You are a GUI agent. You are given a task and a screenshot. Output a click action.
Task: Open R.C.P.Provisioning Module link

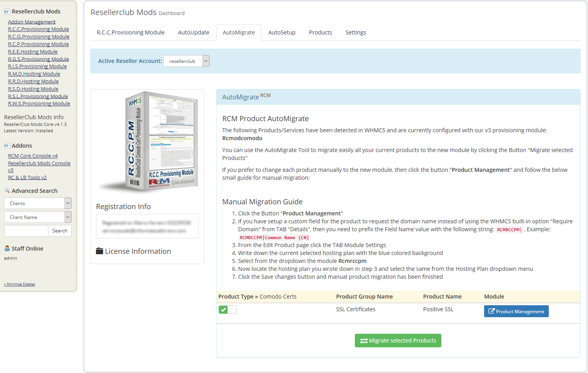click(38, 44)
